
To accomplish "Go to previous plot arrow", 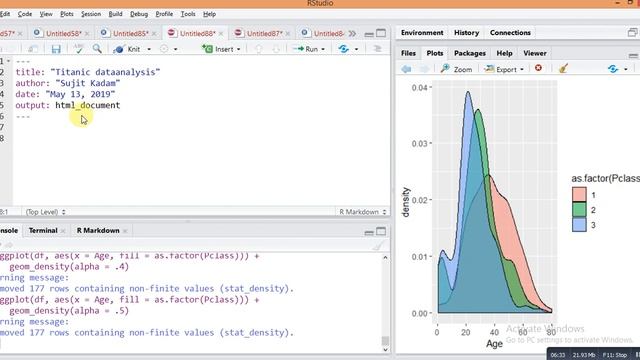I will (406, 69).
